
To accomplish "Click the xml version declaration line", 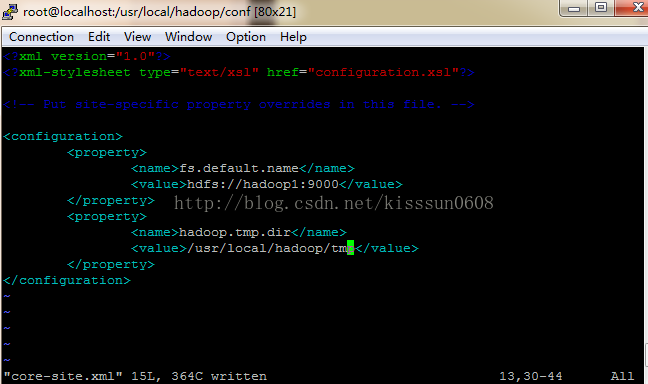I will click(87, 56).
